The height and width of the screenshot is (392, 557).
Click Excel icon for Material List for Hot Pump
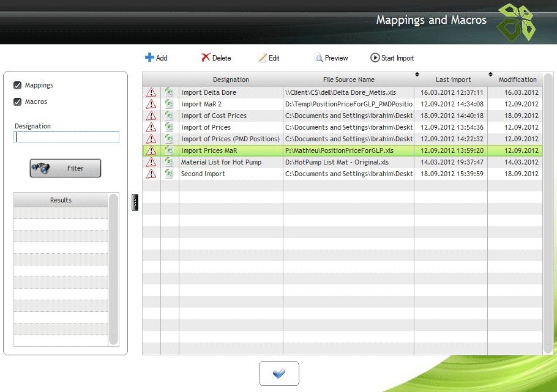click(x=170, y=162)
